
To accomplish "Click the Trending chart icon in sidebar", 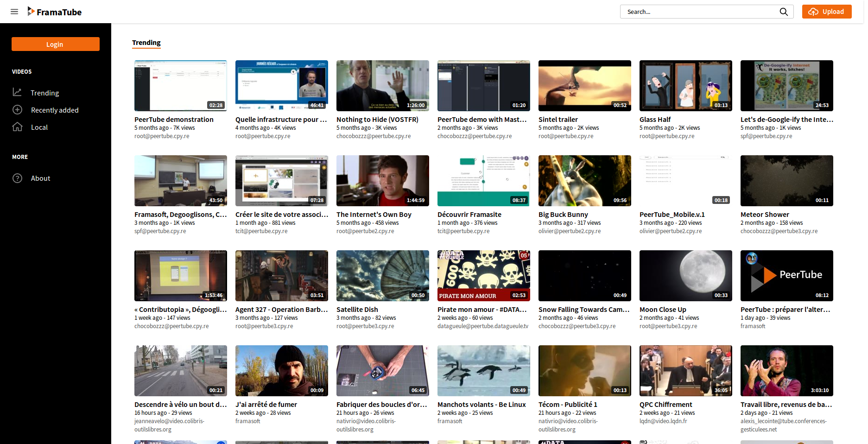I will 17,92.
